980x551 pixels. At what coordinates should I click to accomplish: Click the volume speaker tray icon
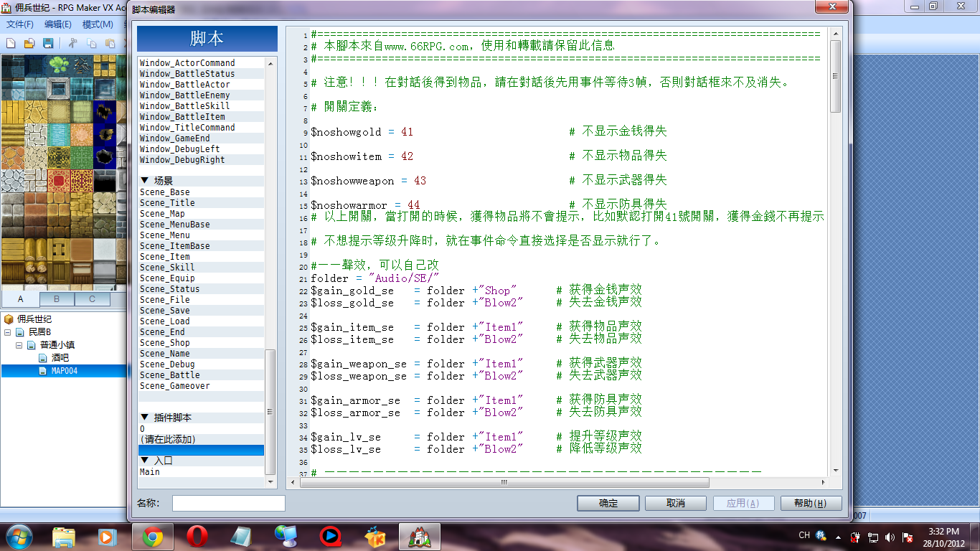tap(890, 537)
